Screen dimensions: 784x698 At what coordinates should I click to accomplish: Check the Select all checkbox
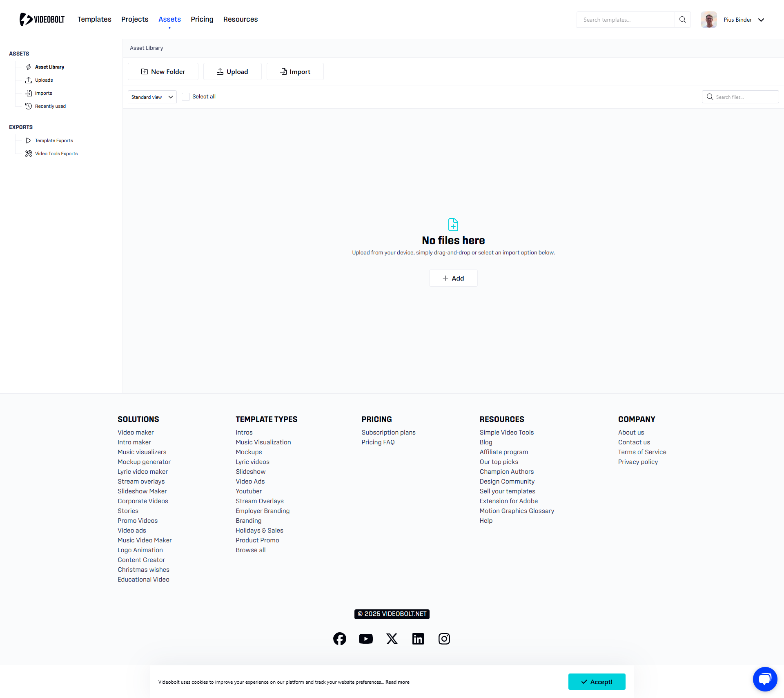click(186, 97)
